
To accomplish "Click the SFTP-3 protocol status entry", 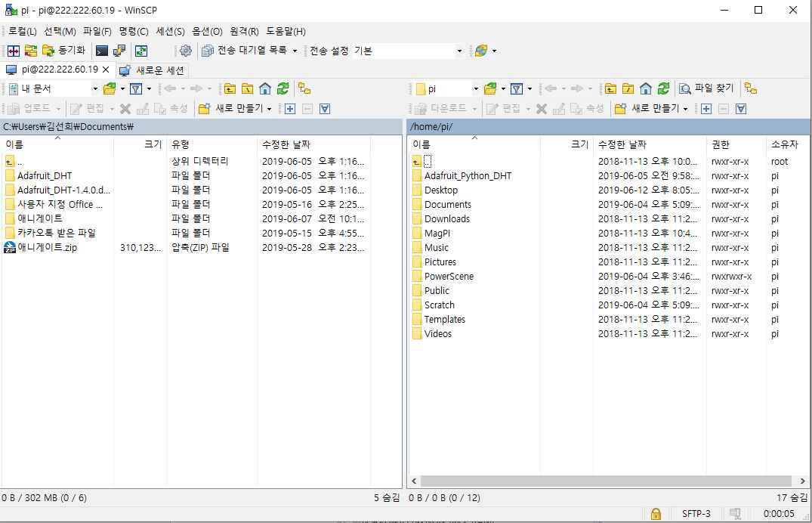I will 696,514.
